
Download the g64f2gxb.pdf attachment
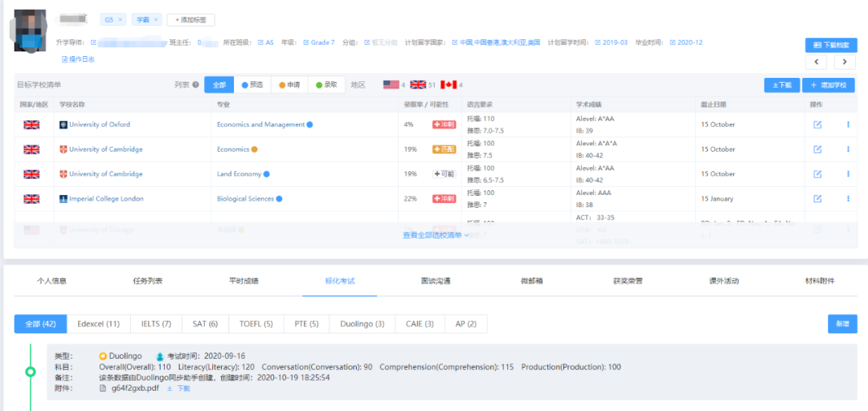coord(178,389)
